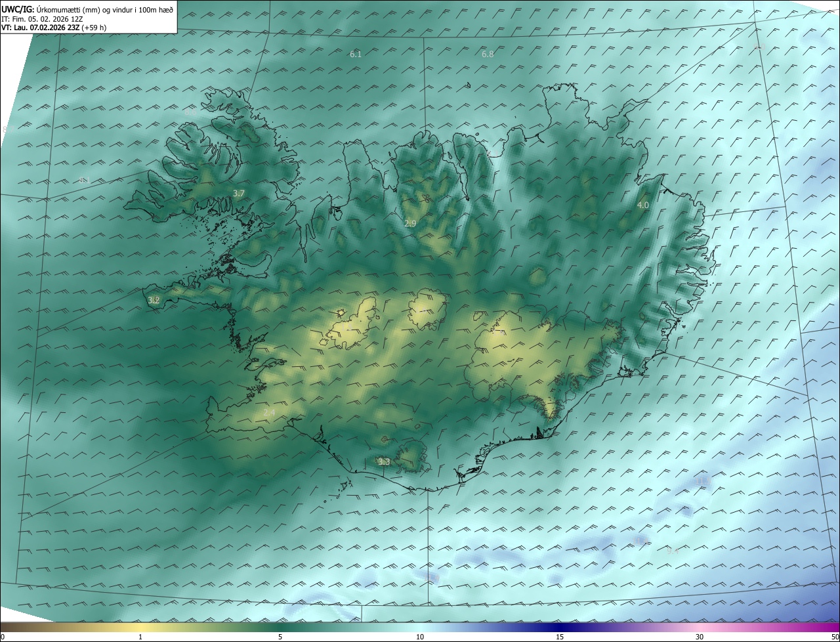
Task: Click the value label 4.0 in east Iceland
Action: [643, 205]
